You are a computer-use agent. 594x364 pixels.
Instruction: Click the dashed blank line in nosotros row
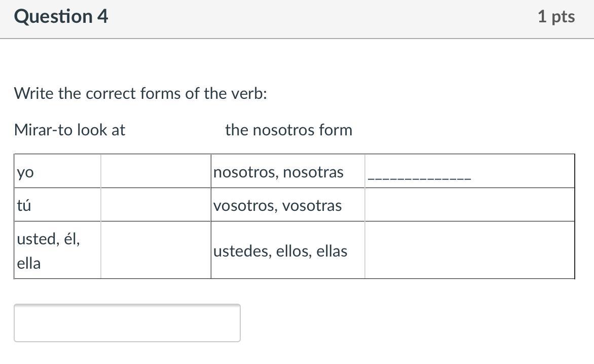point(419,178)
